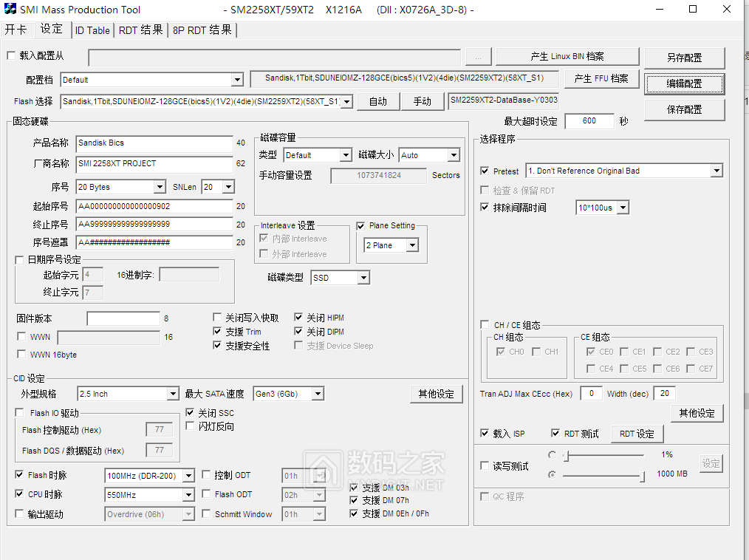Open the 8P RDT 结果 tab
Image resolution: width=749 pixels, height=560 pixels.
202,30
